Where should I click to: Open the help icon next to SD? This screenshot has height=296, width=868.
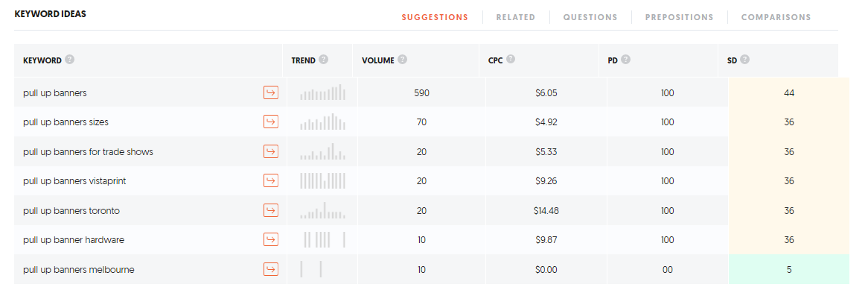click(744, 60)
